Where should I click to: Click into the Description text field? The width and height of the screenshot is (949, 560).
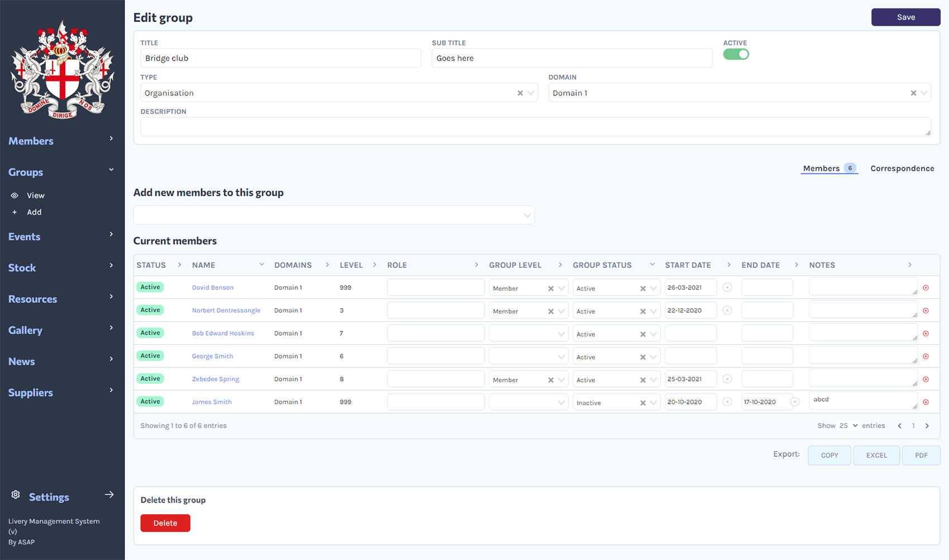coord(535,127)
